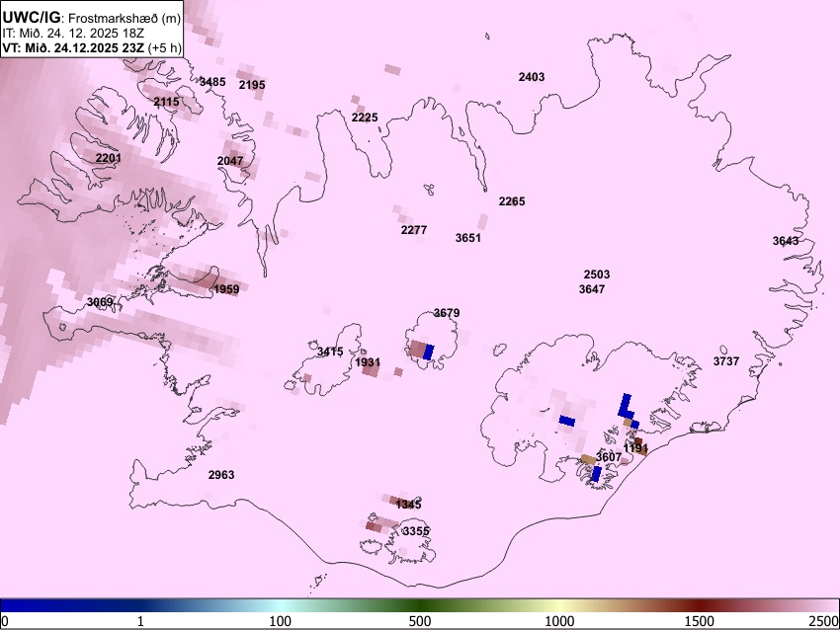The width and height of the screenshot is (840, 630).
Task: Click the colorbar tick label 1
Action: (140, 621)
